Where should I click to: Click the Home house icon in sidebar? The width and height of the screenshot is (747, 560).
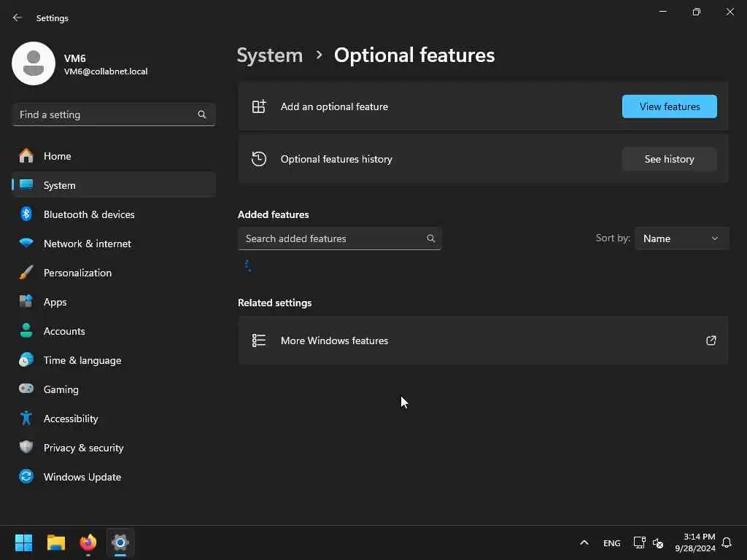coord(26,156)
